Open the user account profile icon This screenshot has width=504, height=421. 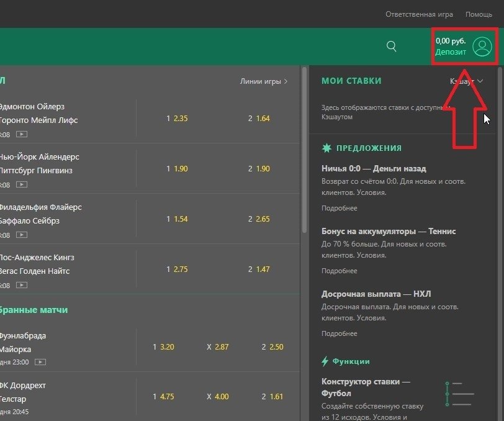point(482,47)
